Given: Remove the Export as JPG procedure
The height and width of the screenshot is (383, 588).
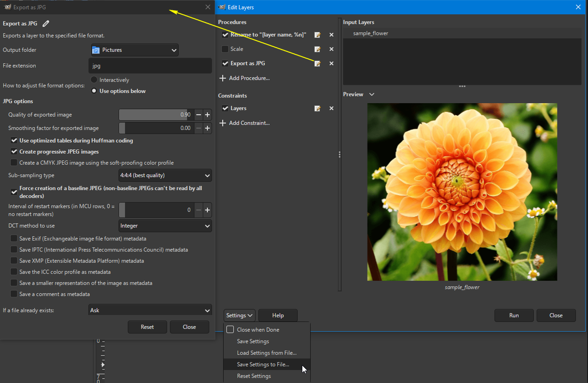Looking at the screenshot, I should [x=332, y=63].
